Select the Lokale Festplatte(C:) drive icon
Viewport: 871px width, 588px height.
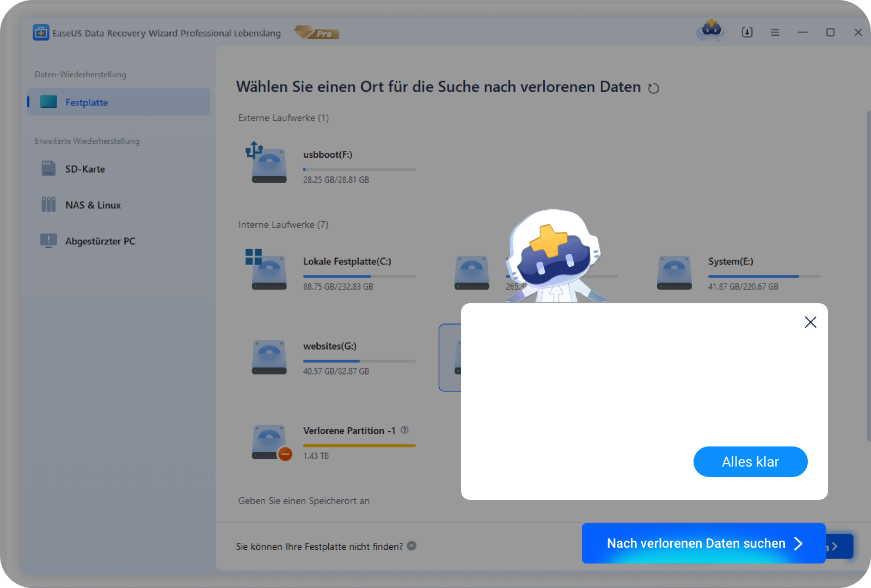coord(268,271)
